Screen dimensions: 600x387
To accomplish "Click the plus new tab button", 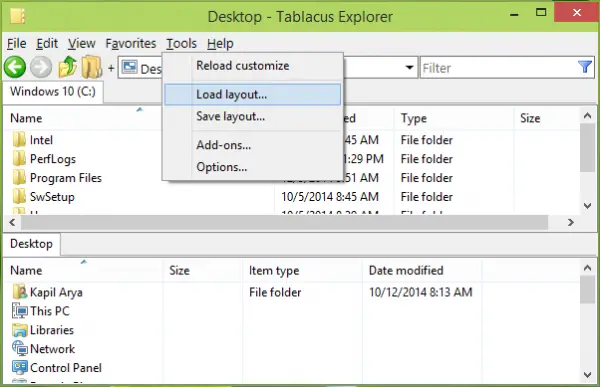I will tap(111, 68).
